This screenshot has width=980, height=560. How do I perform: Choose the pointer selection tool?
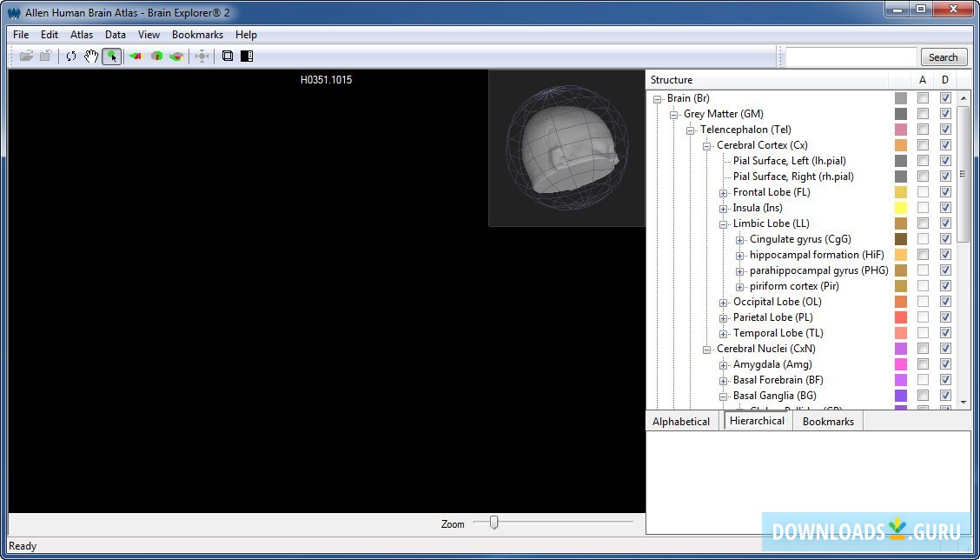click(x=111, y=57)
